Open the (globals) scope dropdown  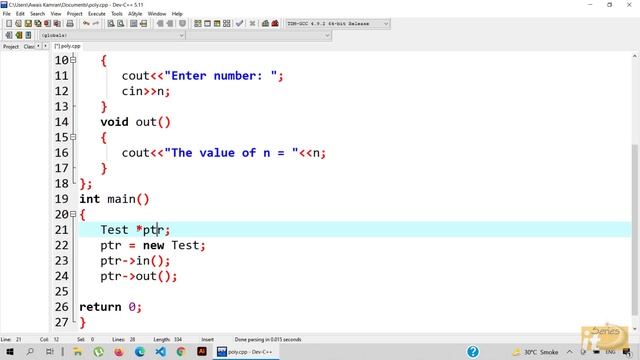pyautogui.click(x=112, y=36)
